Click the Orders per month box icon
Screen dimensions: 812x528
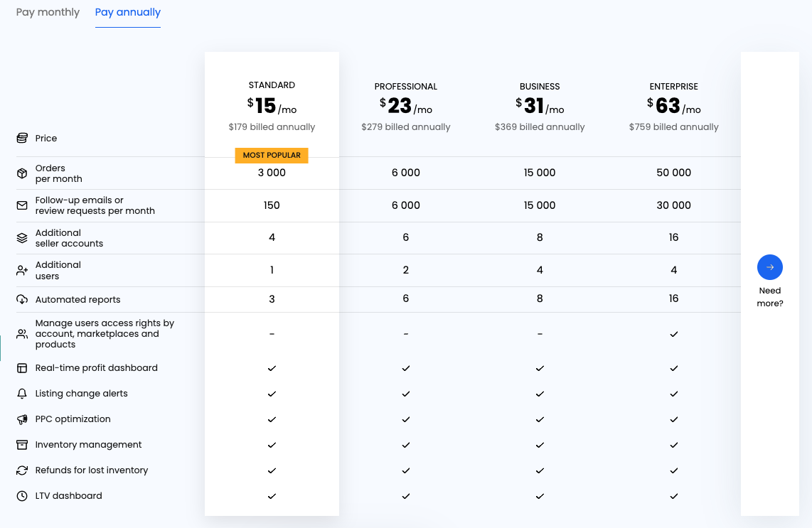[22, 173]
